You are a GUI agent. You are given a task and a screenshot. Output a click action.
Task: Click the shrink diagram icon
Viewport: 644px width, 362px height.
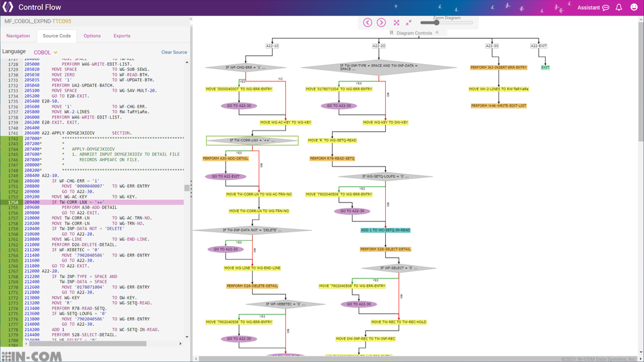[410, 23]
